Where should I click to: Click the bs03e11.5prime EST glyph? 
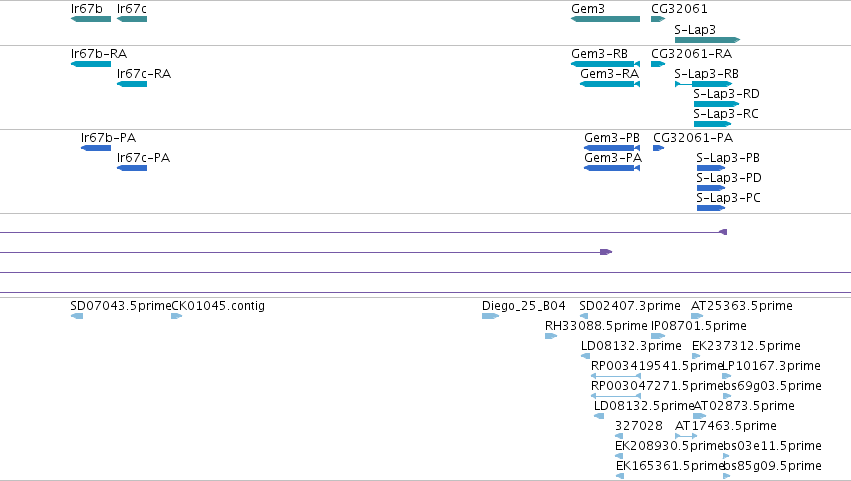coord(726,456)
